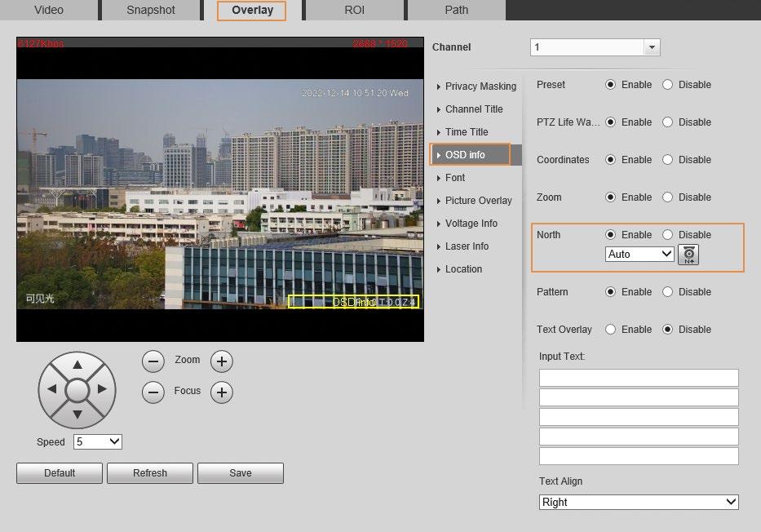Switch to the Snapshot tab
This screenshot has height=532, width=761.
[x=150, y=10]
